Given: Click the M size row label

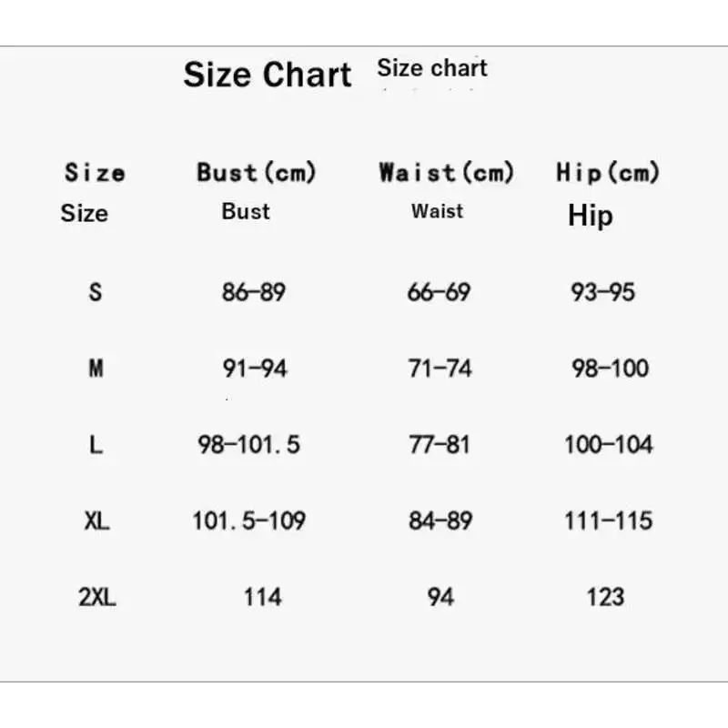Looking at the screenshot, I should tap(96, 369).
